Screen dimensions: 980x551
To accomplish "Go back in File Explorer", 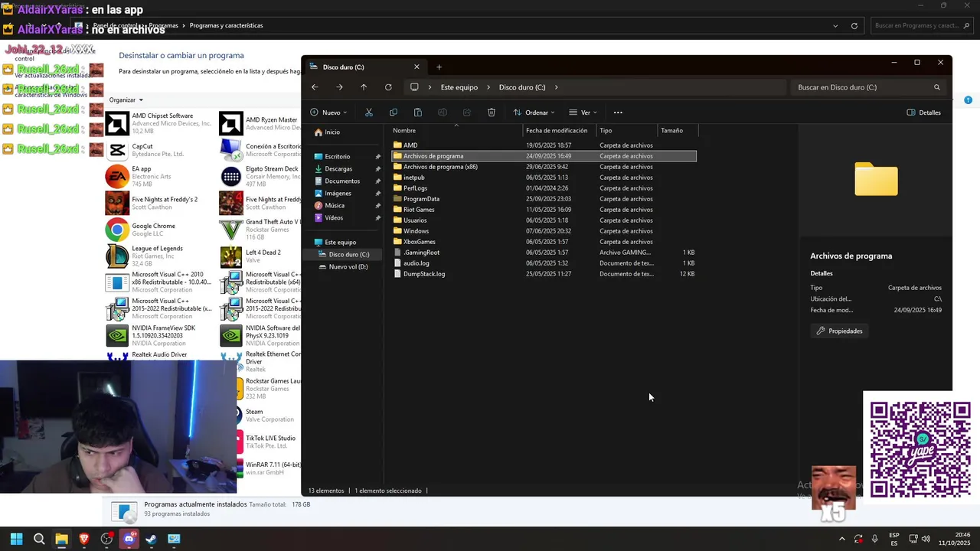I will click(315, 87).
